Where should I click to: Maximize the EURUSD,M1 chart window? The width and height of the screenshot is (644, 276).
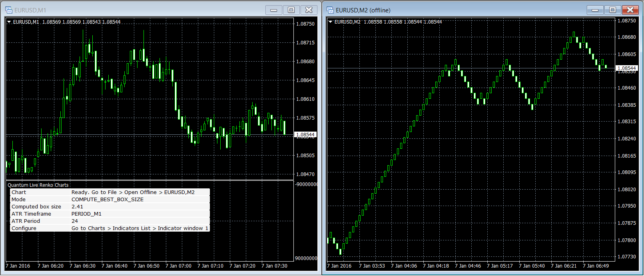pos(291,10)
